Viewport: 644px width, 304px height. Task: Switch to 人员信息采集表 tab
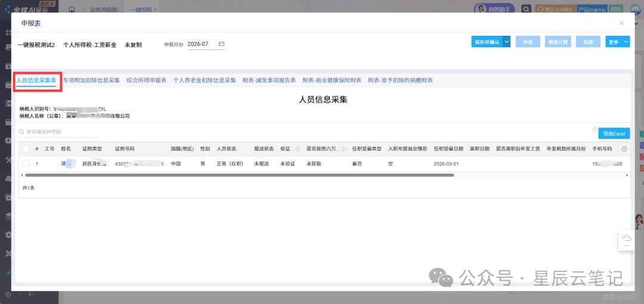click(x=36, y=80)
